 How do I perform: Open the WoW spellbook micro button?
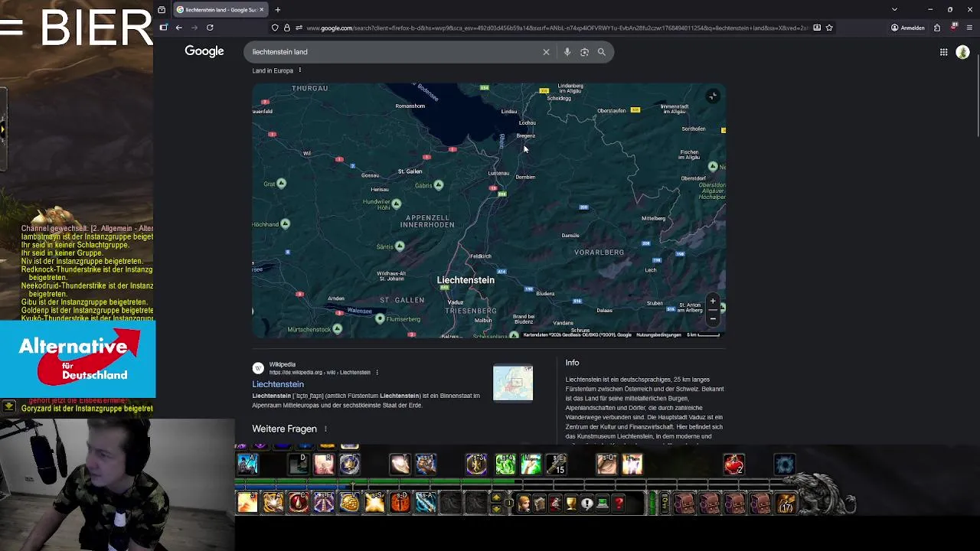[539, 503]
